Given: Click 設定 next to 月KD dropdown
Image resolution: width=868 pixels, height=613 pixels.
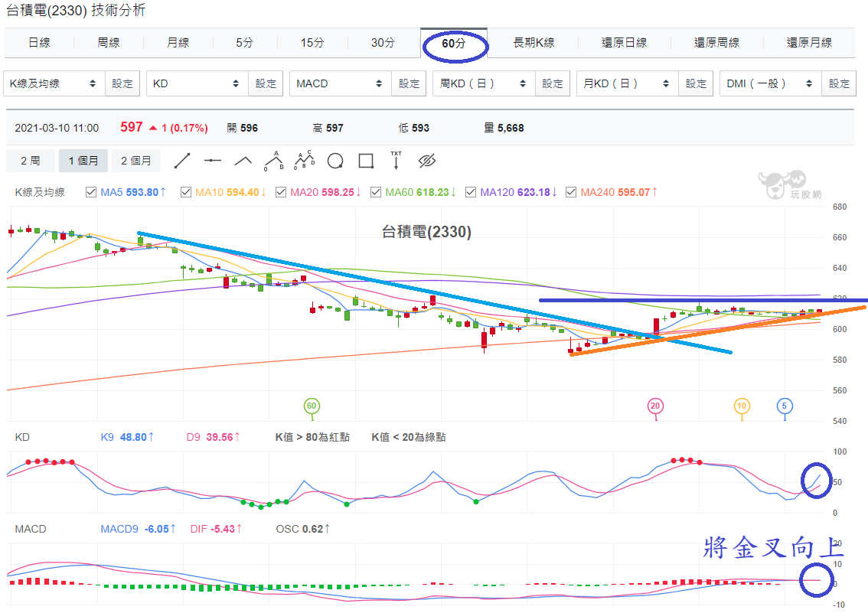Looking at the screenshot, I should click(696, 83).
